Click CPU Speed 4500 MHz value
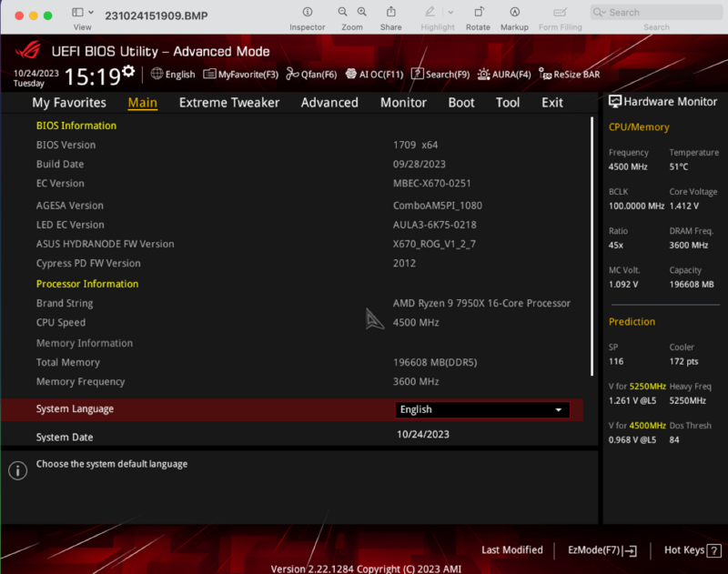Image resolution: width=728 pixels, height=574 pixels. pos(416,323)
